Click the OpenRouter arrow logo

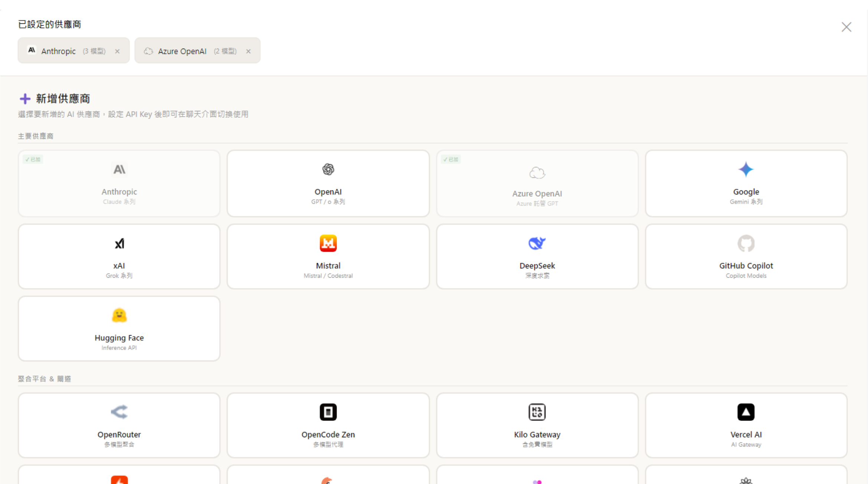[119, 412]
